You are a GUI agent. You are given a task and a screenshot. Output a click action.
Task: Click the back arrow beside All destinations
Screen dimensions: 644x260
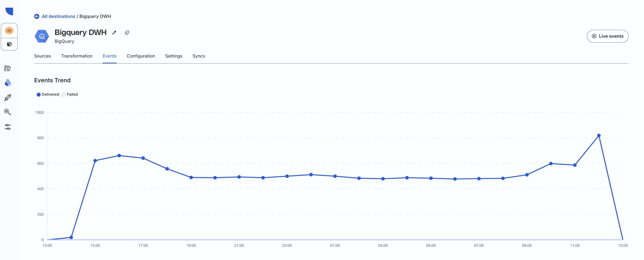click(x=37, y=16)
